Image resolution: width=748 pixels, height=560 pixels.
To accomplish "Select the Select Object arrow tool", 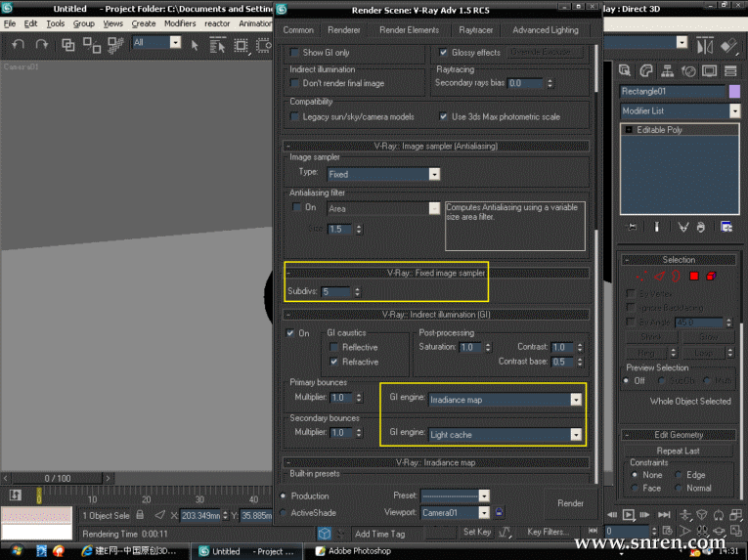I will point(195,45).
